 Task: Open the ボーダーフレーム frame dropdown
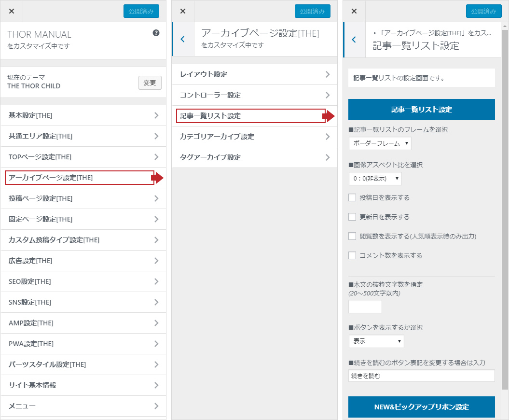pos(380,143)
